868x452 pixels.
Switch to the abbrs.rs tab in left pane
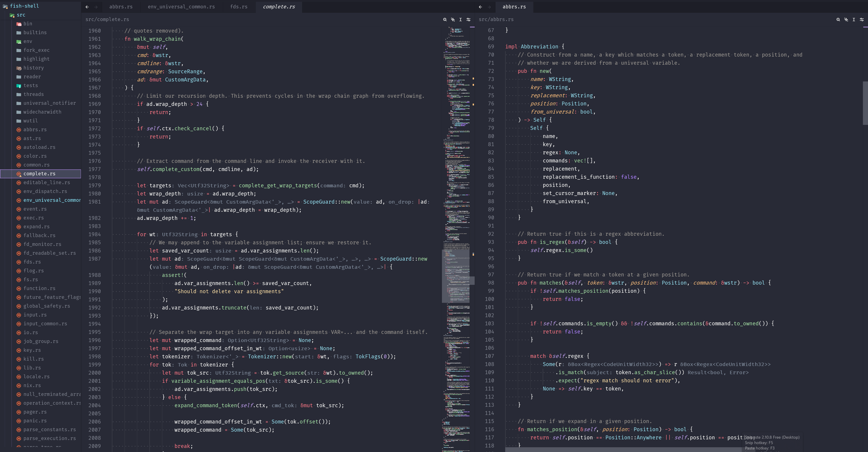coord(121,7)
